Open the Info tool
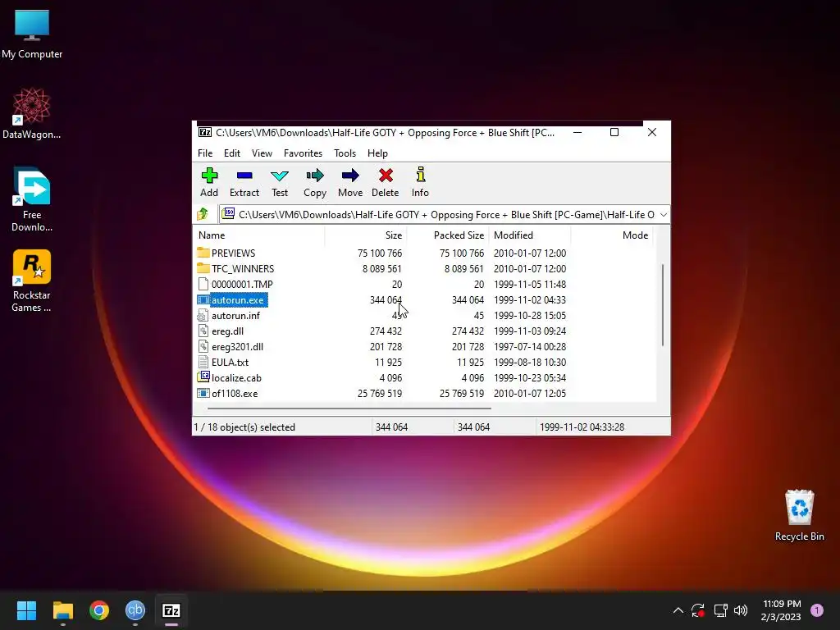 click(x=421, y=175)
